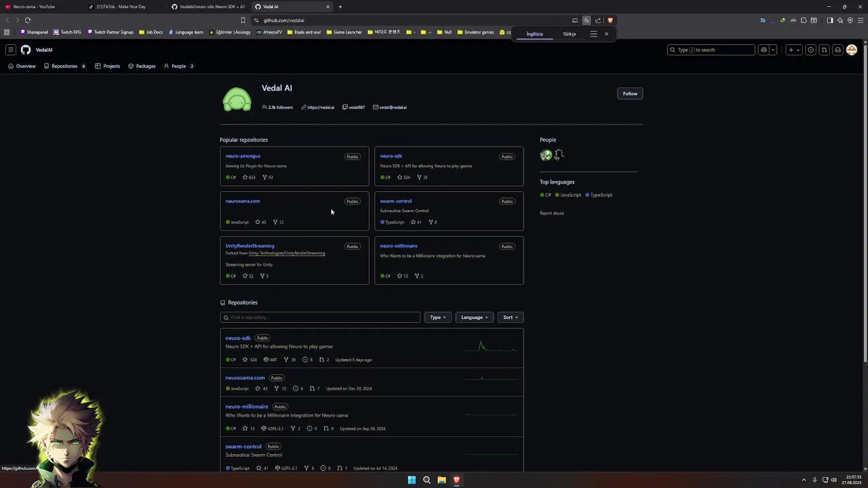Follow the Vedal AI organization
The height and width of the screenshot is (488, 868).
pyautogui.click(x=630, y=94)
